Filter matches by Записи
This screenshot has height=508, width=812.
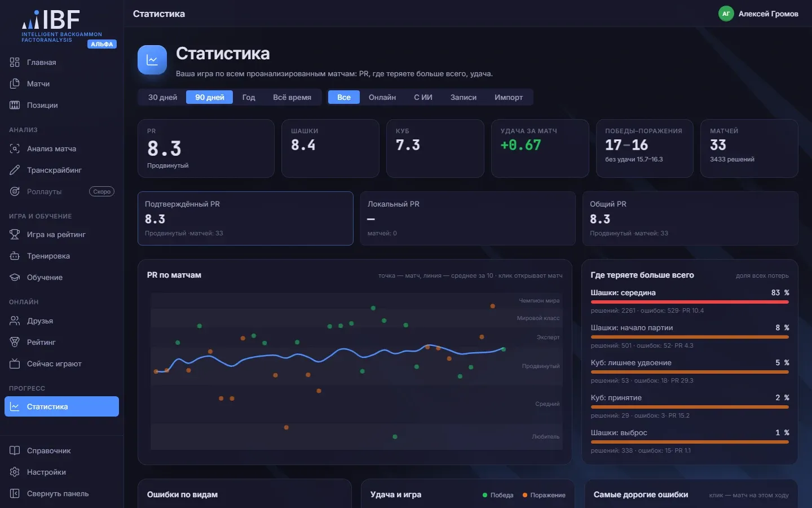click(x=464, y=97)
